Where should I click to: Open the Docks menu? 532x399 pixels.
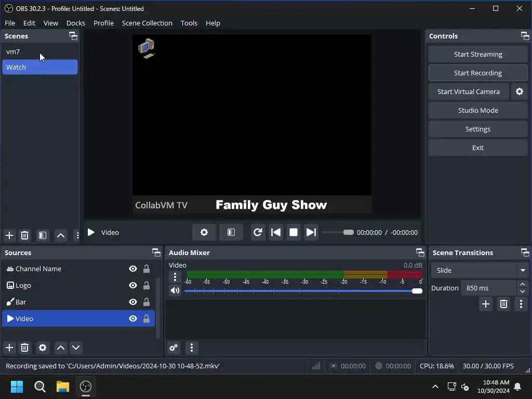(x=76, y=23)
